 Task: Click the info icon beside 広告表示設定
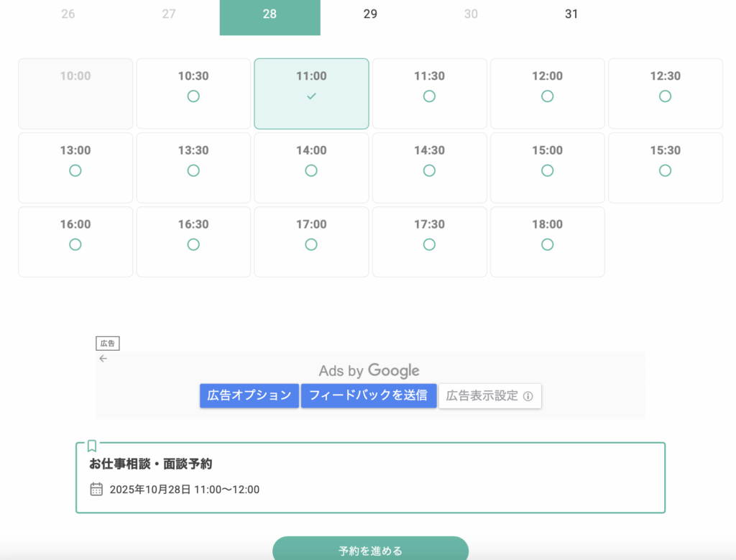click(x=528, y=396)
